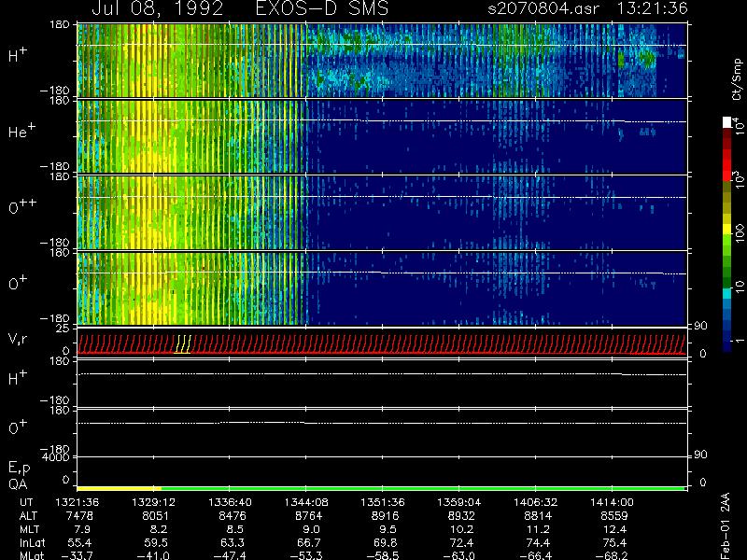The width and height of the screenshot is (747, 560).
Task: Click the ALT value "8476"
Action: (233, 516)
